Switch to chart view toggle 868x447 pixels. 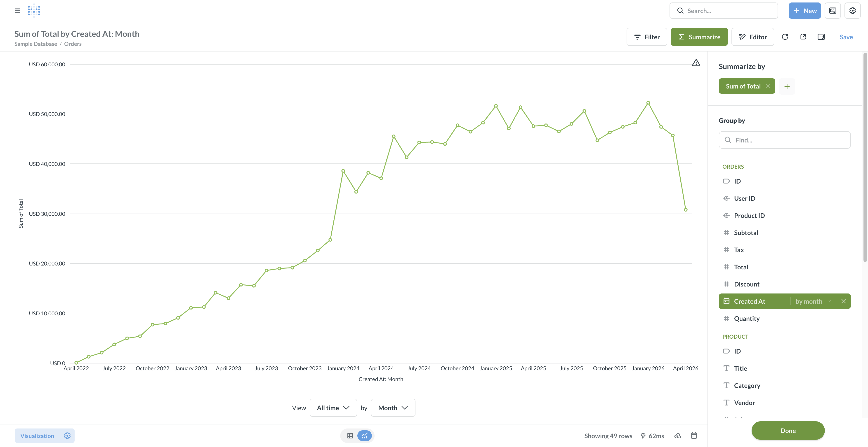tap(365, 435)
